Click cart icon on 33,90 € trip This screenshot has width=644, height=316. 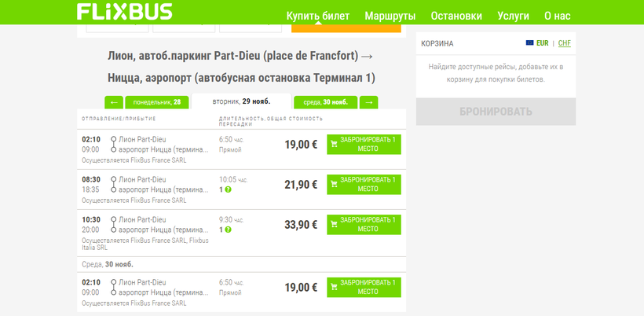pos(335,225)
